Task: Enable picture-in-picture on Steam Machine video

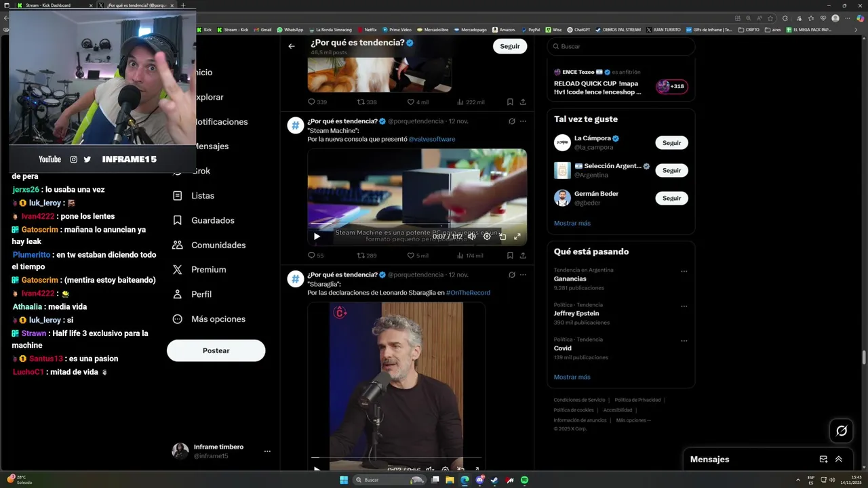Action: (502, 237)
